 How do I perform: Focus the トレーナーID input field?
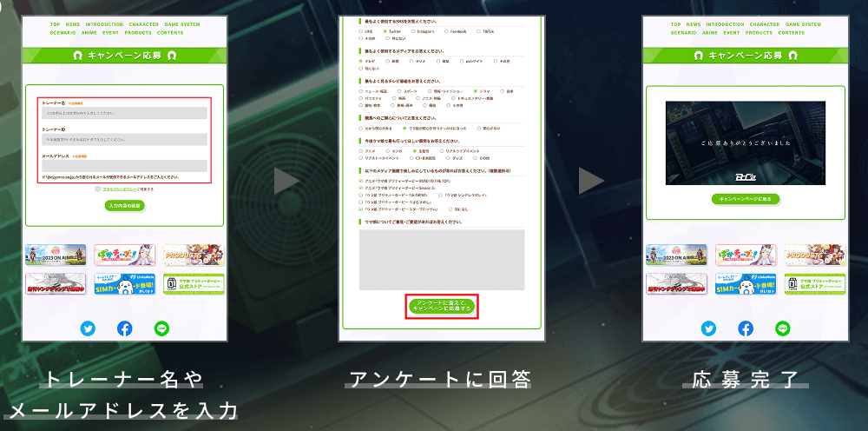click(x=124, y=140)
